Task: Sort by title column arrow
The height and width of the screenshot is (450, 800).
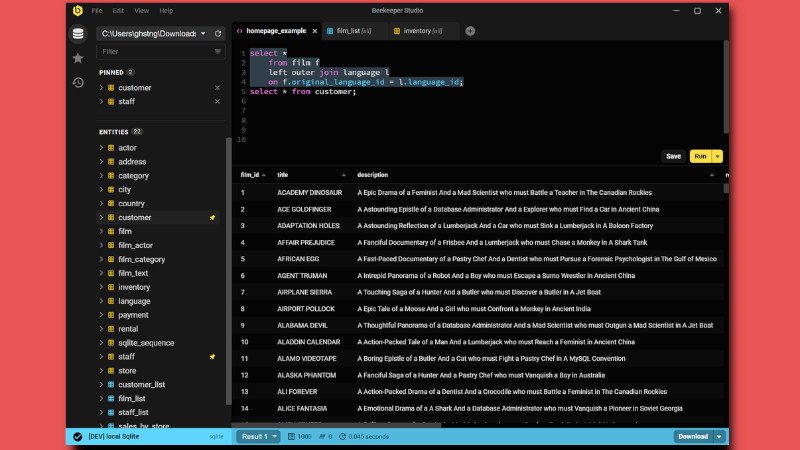Action: tap(343, 175)
